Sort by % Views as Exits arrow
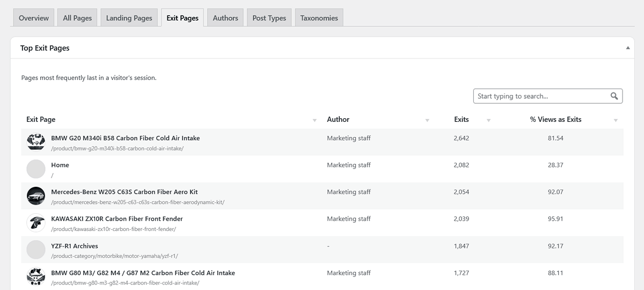 616,120
